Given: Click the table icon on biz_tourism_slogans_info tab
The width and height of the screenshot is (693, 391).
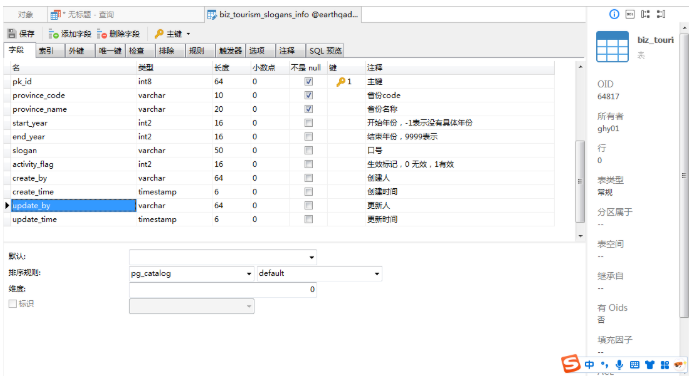Looking at the screenshot, I should [x=212, y=15].
